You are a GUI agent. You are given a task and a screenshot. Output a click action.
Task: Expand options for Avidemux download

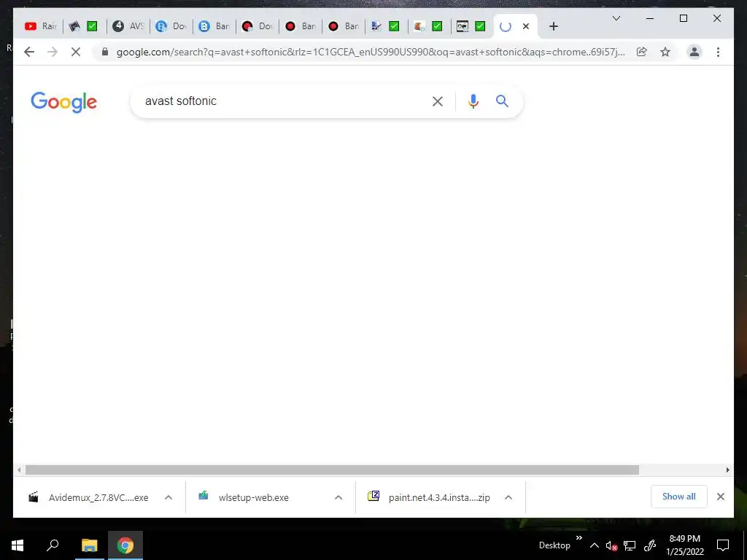click(x=169, y=497)
